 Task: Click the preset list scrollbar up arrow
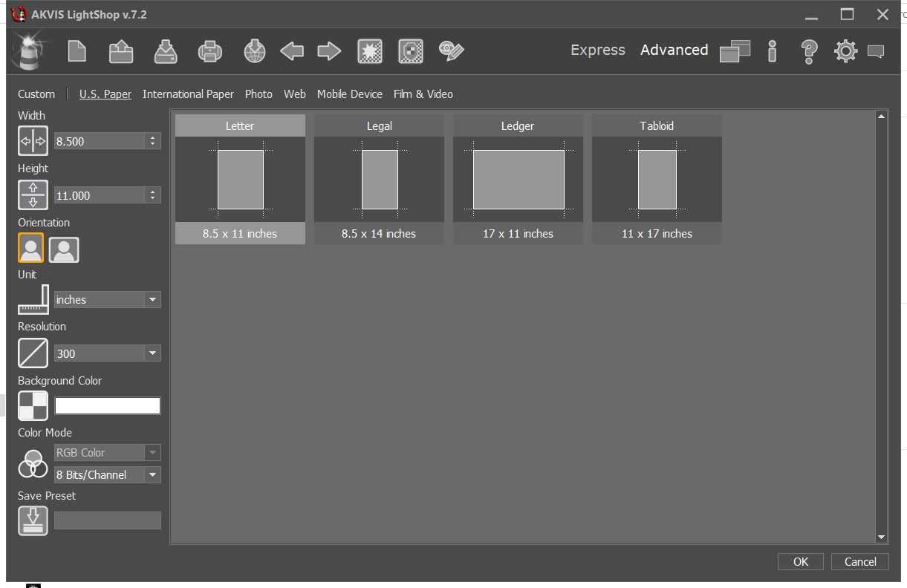click(882, 116)
